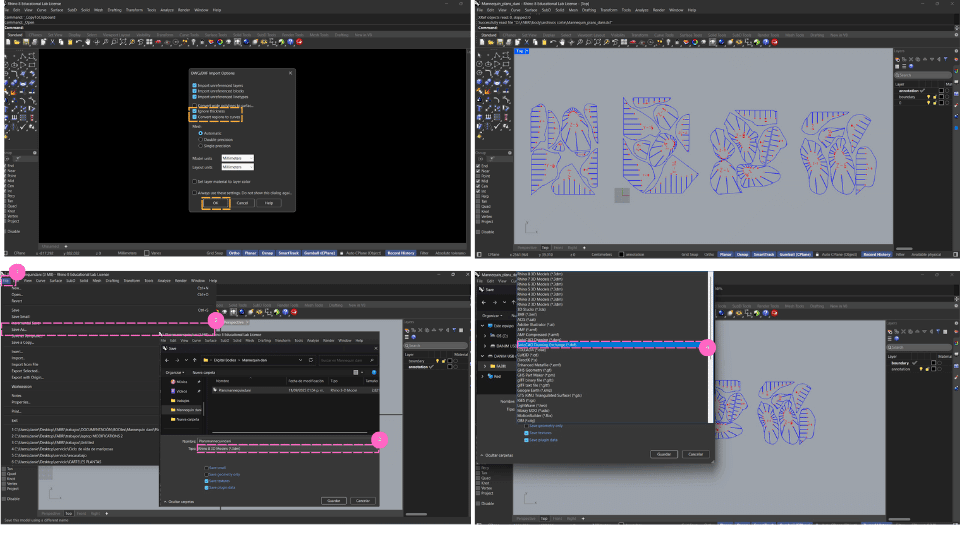Click the Red network icon in the Save sidebar
This screenshot has width=960, height=540.
pyautogui.click(x=492, y=376)
